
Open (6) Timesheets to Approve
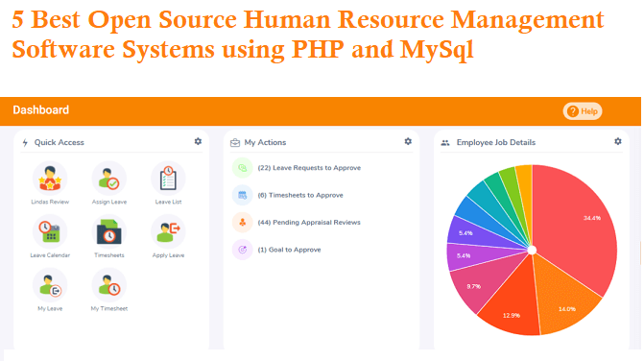pos(300,195)
